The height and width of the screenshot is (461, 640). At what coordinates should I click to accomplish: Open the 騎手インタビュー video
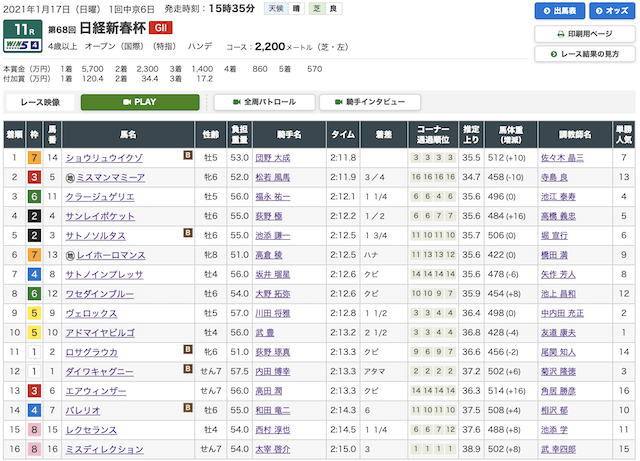click(x=370, y=102)
